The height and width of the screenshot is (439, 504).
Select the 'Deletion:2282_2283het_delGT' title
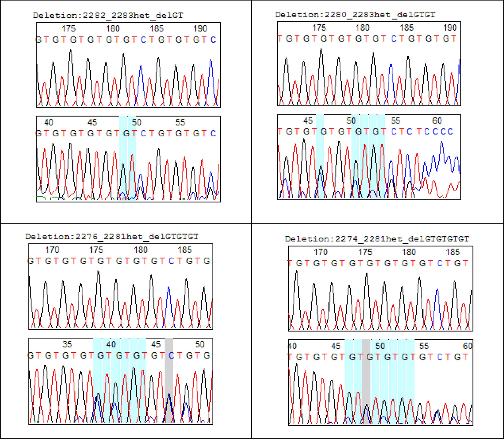click(x=108, y=16)
